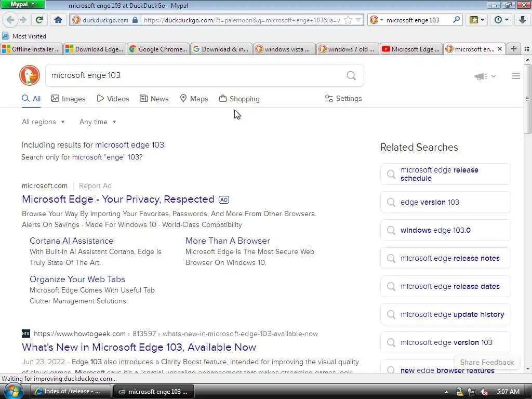
Task: Open the Most Visited bookmarks folder
Action: [x=24, y=36]
